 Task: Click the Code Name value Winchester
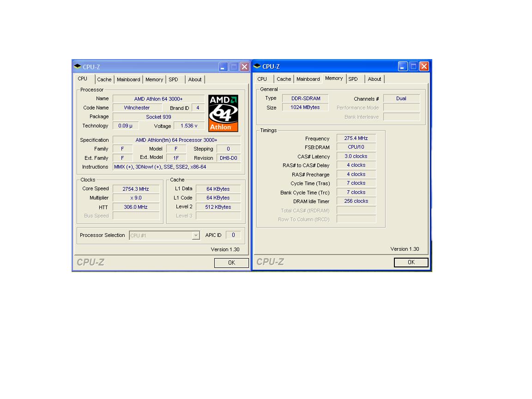[137, 108]
